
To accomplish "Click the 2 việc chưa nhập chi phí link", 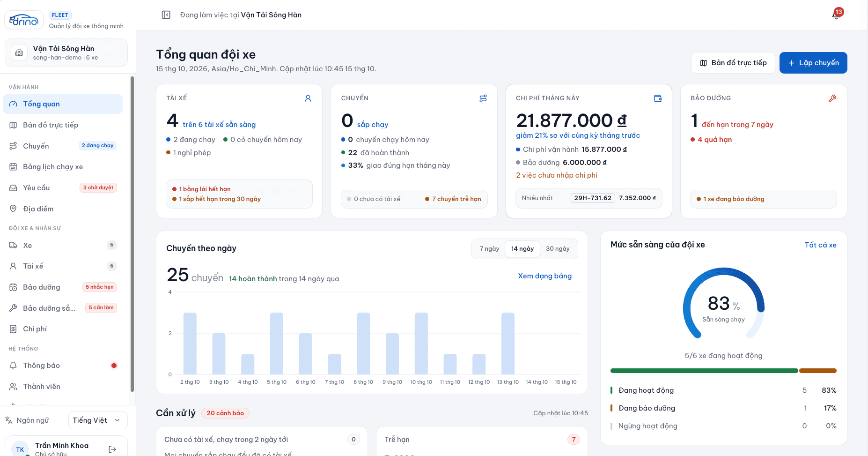I will coord(557,175).
